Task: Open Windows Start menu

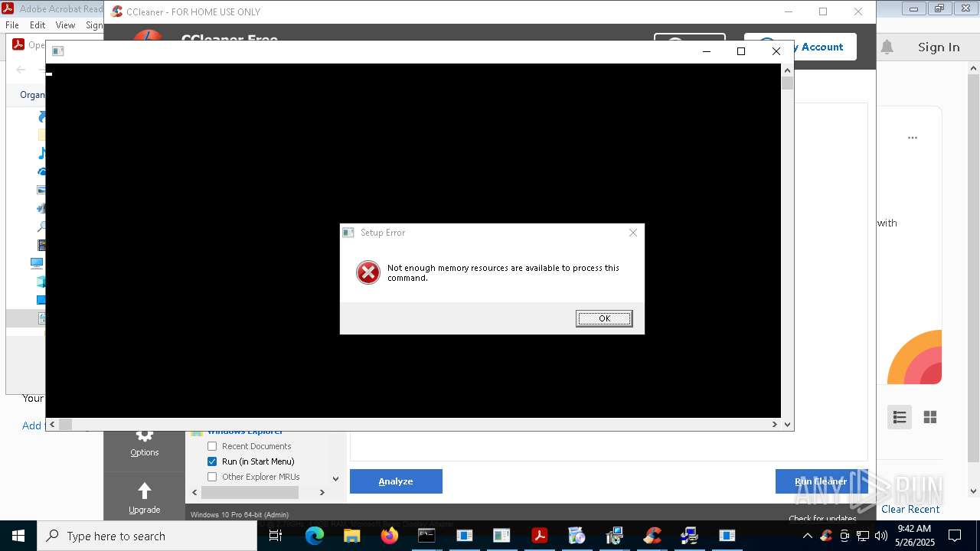Action: pyautogui.click(x=18, y=536)
